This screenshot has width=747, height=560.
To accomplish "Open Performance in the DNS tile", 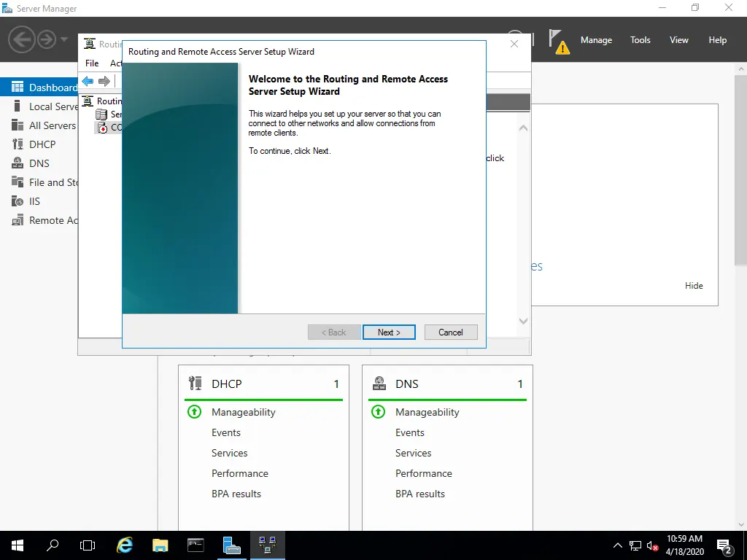I will 424,473.
